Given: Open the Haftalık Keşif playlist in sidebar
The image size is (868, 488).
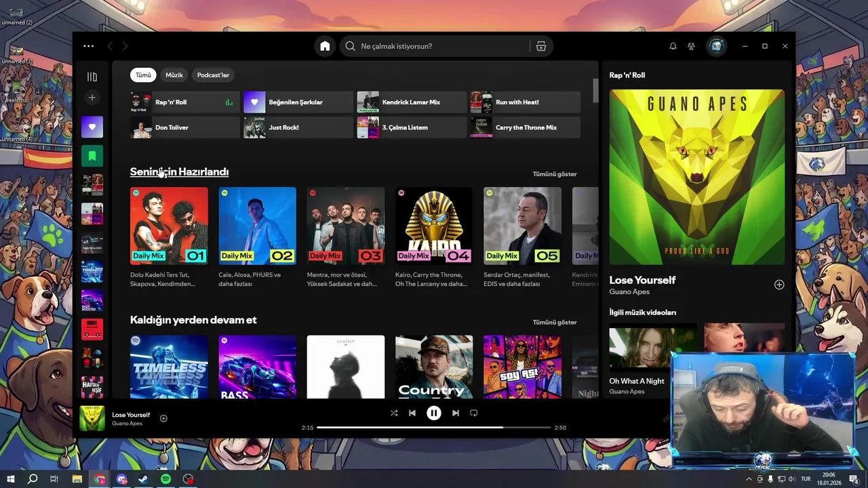Looking at the screenshot, I should click(92, 387).
